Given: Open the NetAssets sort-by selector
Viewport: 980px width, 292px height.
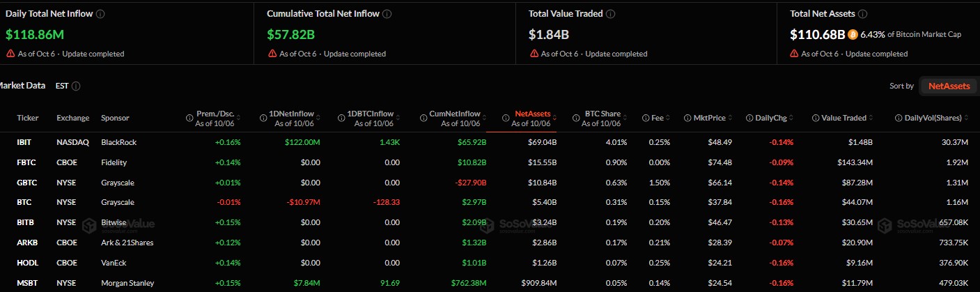Looking at the screenshot, I should point(948,86).
